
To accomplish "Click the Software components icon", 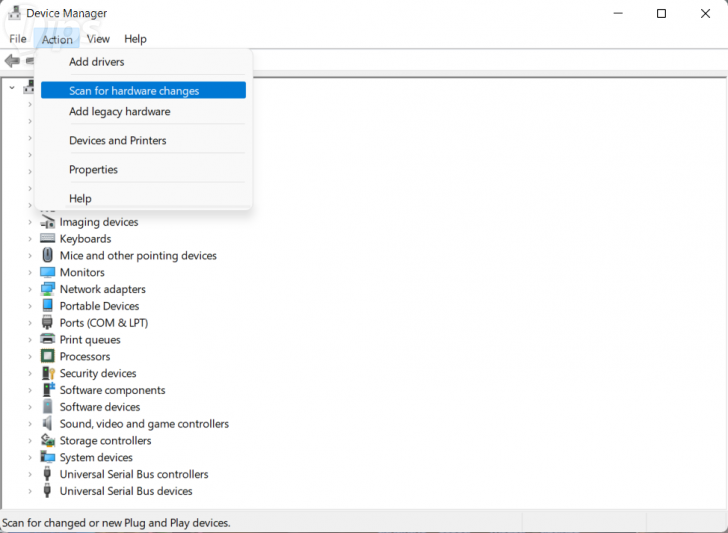I will (48, 390).
